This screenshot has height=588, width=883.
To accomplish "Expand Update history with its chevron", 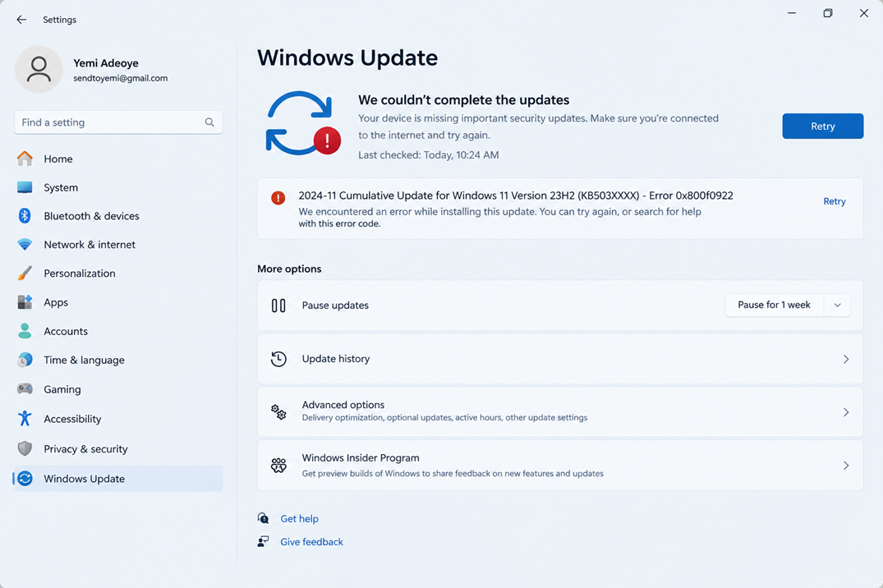I will coord(846,360).
